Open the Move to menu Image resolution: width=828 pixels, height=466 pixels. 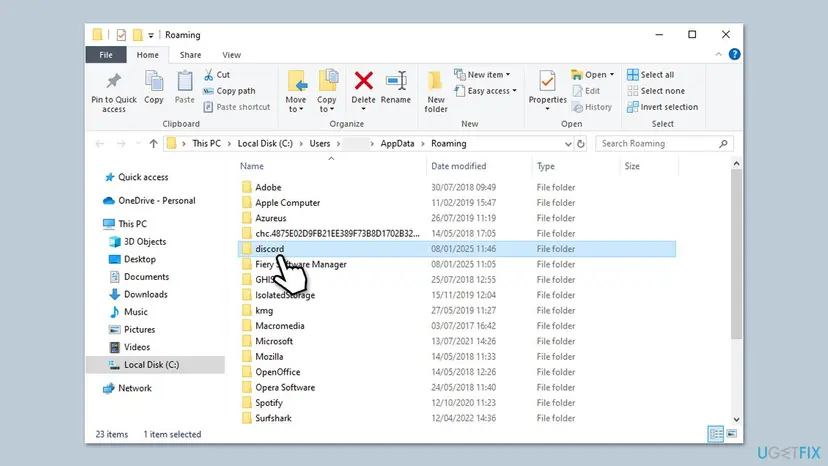296,92
